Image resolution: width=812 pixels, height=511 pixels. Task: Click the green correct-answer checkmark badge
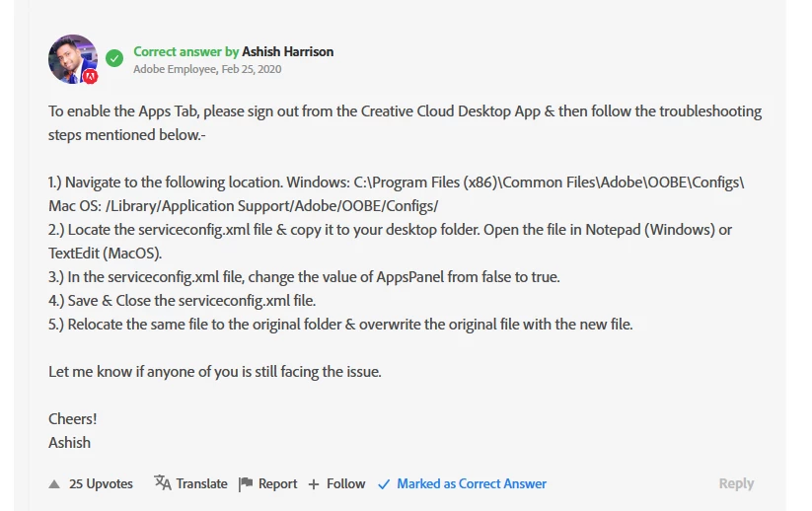click(114, 58)
